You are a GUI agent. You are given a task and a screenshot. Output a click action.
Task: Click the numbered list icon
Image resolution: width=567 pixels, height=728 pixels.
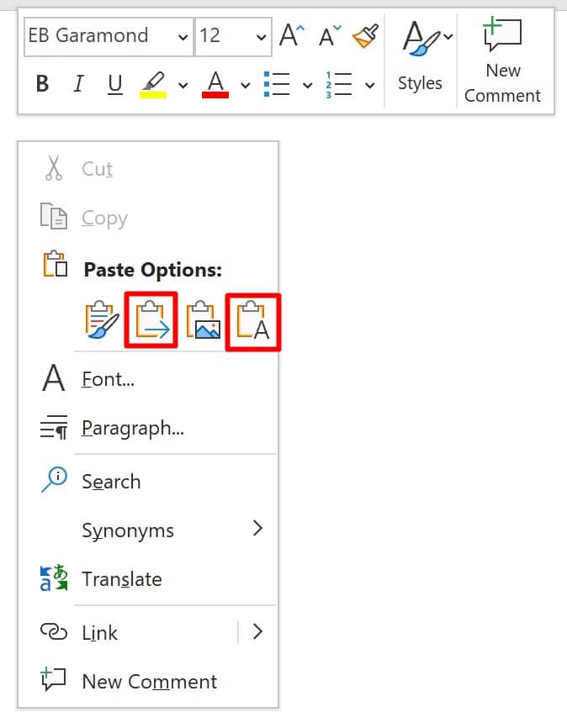pos(339,84)
